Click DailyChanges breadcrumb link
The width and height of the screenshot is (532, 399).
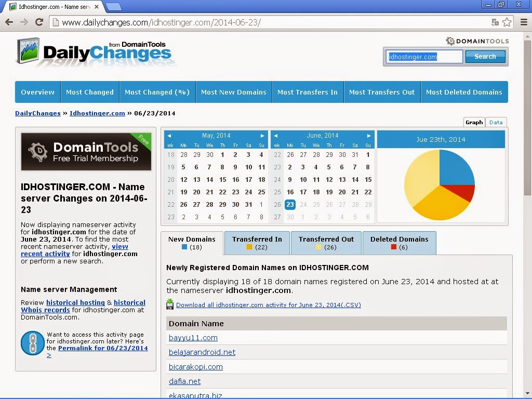tap(37, 113)
